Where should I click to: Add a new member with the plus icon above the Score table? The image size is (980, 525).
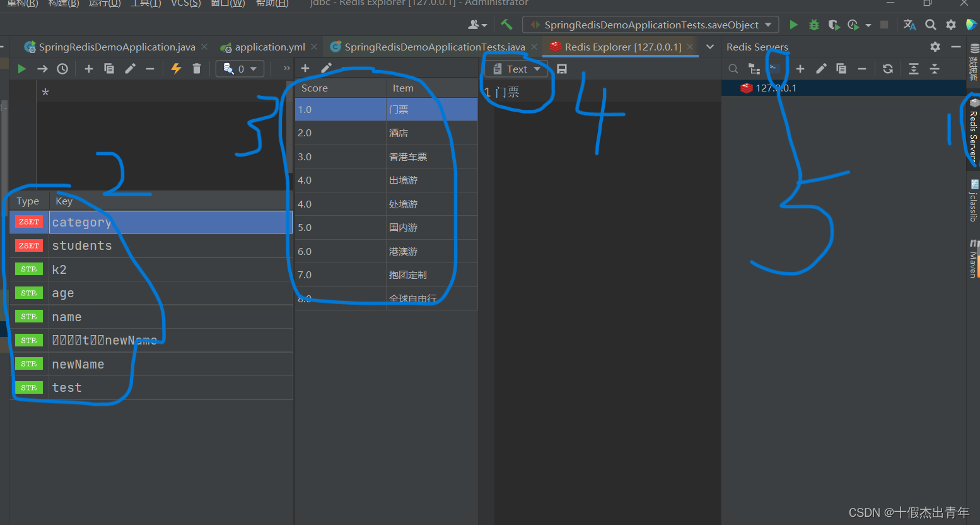pos(305,68)
